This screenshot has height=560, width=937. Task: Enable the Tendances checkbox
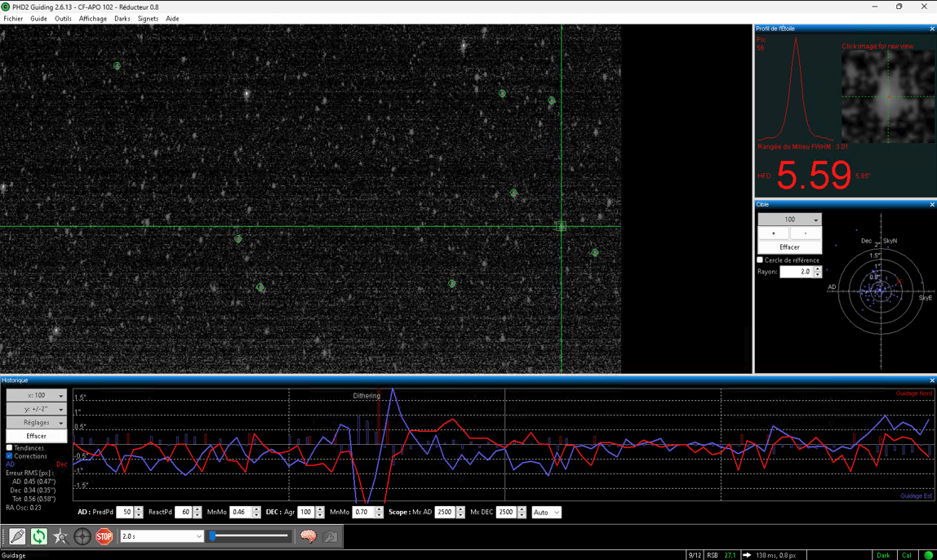pos(9,447)
